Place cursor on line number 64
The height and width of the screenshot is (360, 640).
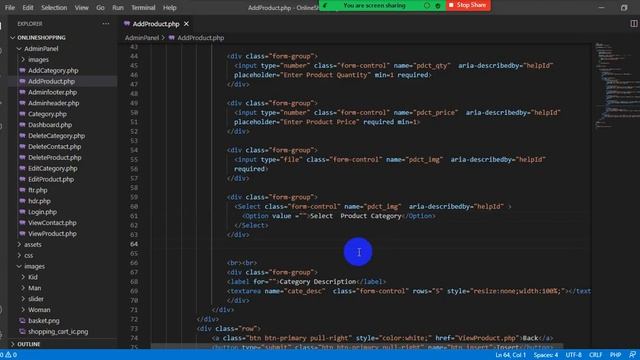[x=134, y=244]
